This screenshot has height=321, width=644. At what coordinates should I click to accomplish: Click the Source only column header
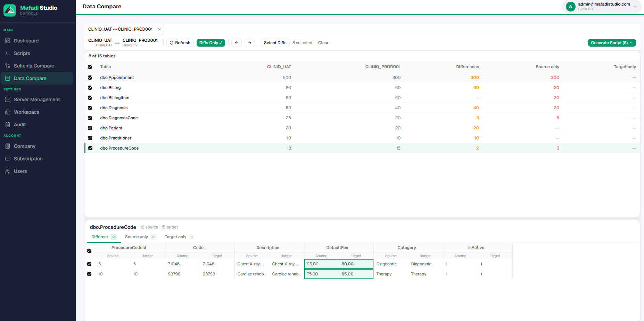547,67
